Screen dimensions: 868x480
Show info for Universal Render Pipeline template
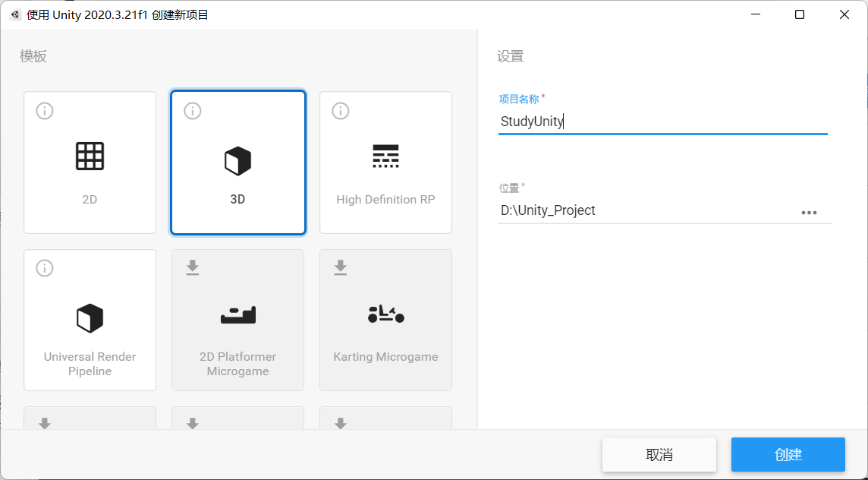coord(45,268)
